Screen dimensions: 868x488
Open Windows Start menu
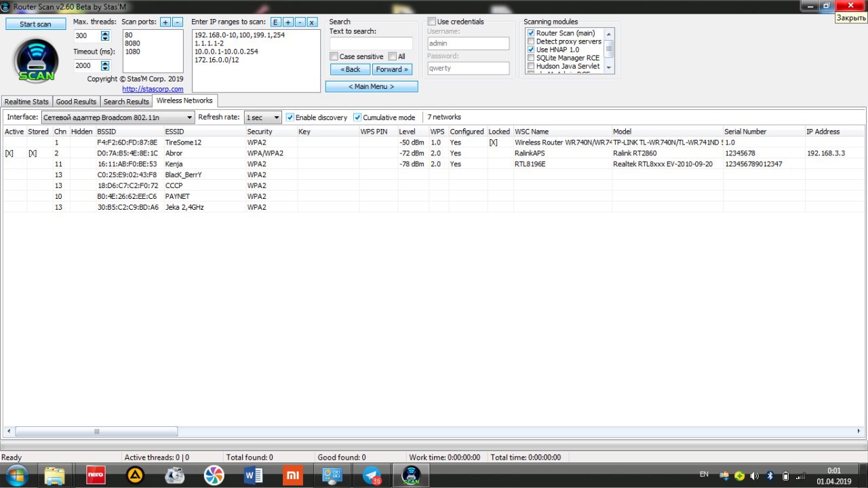pos(16,475)
